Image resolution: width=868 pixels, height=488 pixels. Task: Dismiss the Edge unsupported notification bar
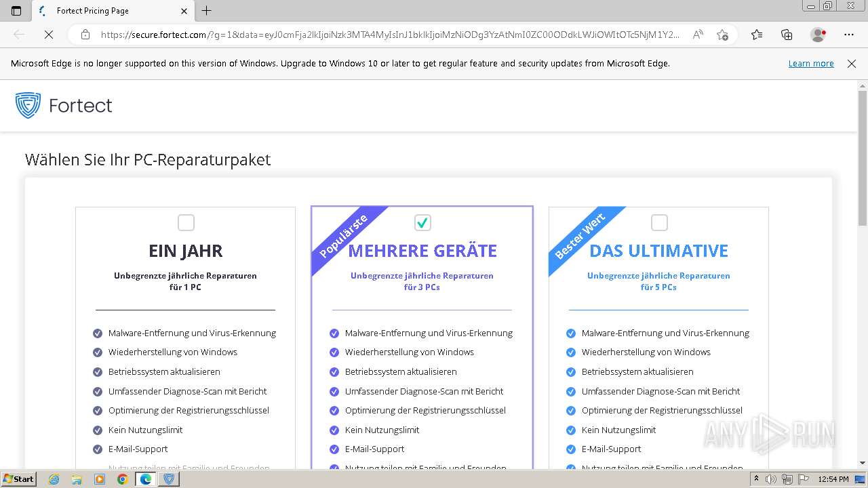click(x=852, y=64)
